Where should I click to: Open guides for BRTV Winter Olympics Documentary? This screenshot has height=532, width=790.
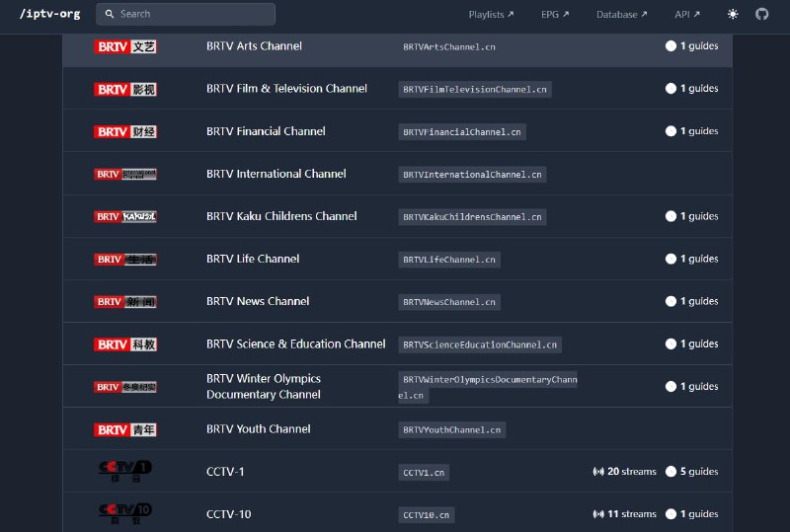click(x=691, y=386)
